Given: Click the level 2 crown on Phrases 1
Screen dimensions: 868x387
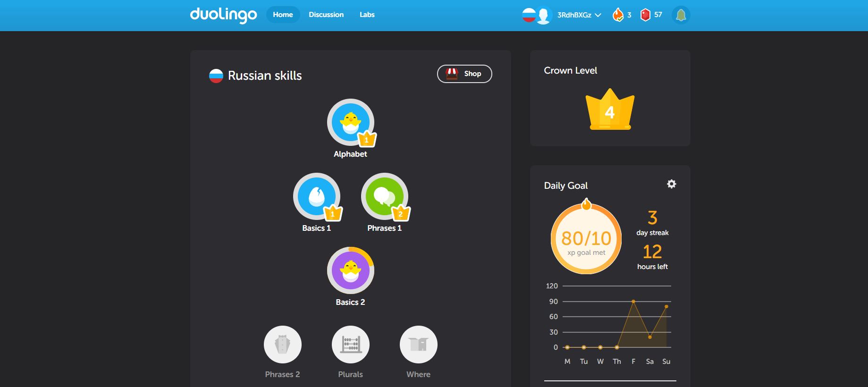Looking at the screenshot, I should click(x=401, y=213).
